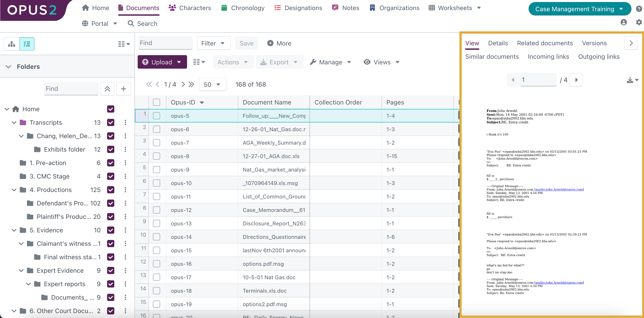
Task: Switch to folder hierarchy tree view icon
Action: pyautogui.click(x=11, y=44)
